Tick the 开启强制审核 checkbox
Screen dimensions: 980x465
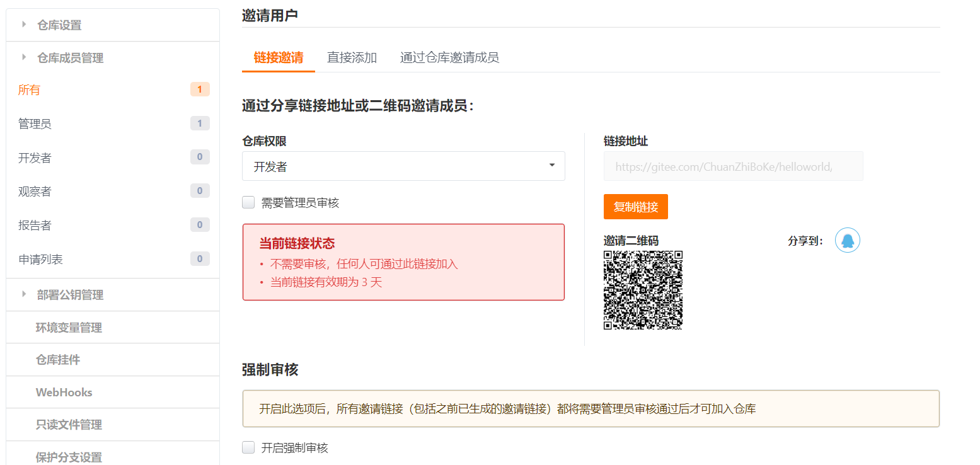[248, 448]
